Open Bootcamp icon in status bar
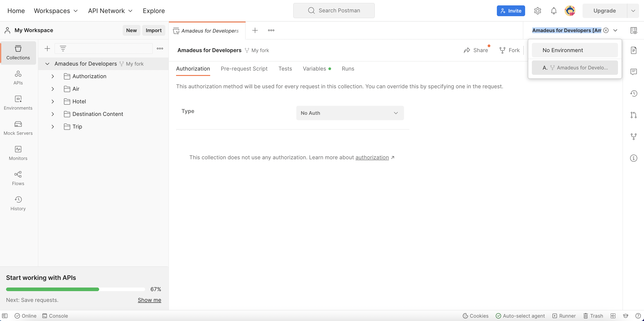The width and height of the screenshot is (644, 321). [626, 316]
